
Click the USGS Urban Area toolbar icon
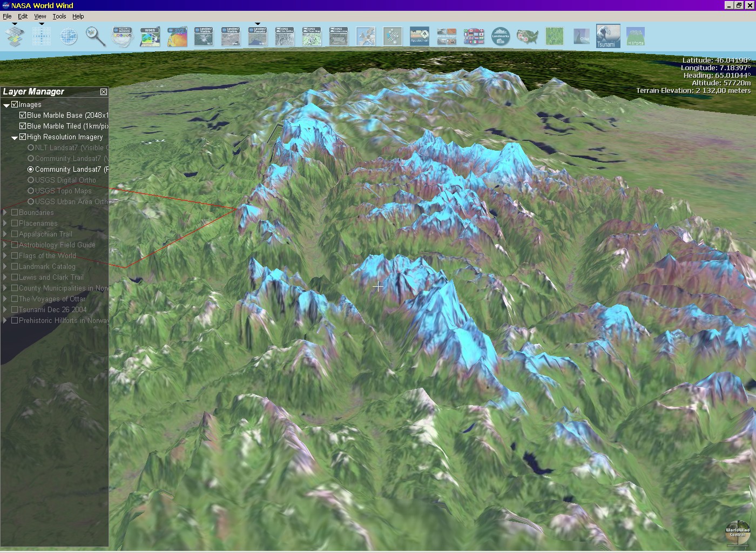tap(339, 37)
